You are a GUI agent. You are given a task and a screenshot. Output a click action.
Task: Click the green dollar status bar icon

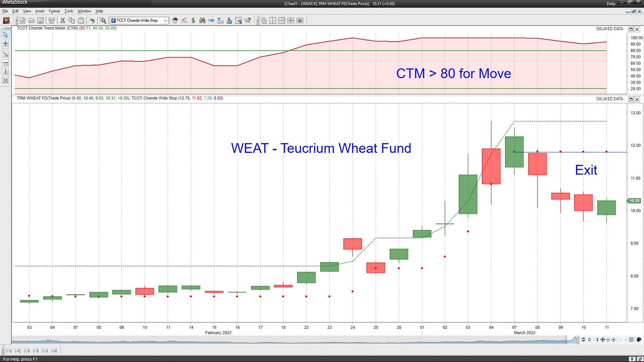633,359
